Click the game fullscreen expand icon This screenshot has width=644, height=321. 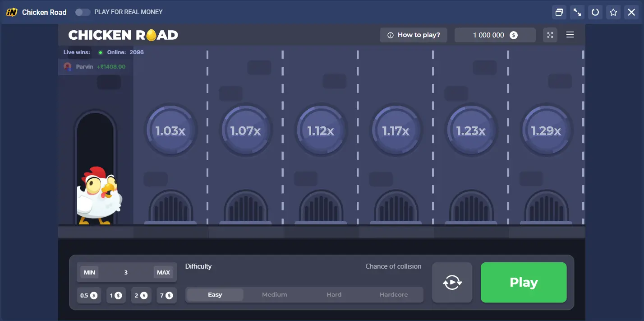coord(550,35)
